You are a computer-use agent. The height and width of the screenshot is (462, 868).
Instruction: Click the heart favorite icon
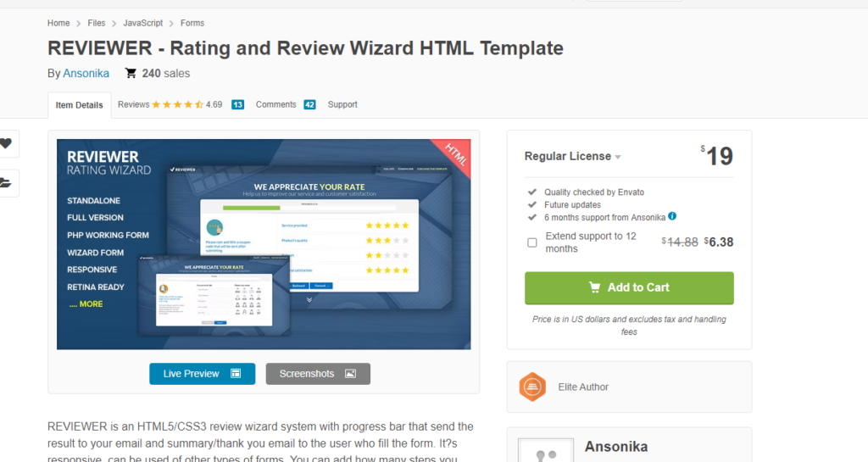tap(6, 143)
